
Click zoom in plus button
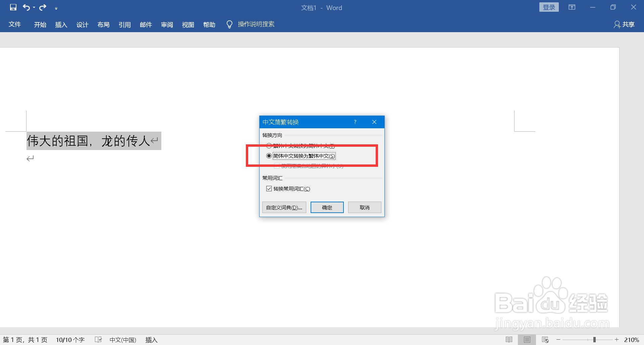tap(616, 340)
